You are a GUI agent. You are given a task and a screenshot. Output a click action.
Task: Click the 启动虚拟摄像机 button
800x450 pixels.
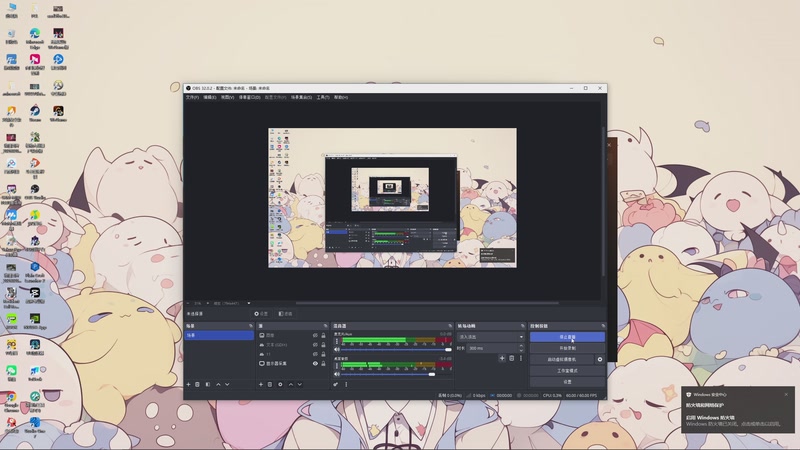pyautogui.click(x=562, y=359)
